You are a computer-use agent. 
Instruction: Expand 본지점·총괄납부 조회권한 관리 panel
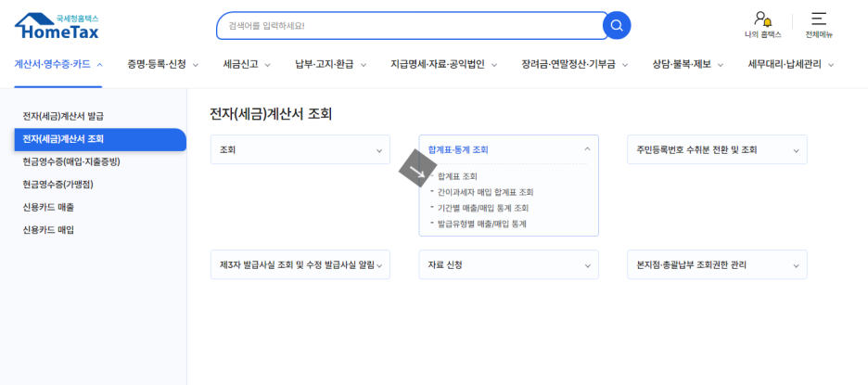tap(717, 264)
